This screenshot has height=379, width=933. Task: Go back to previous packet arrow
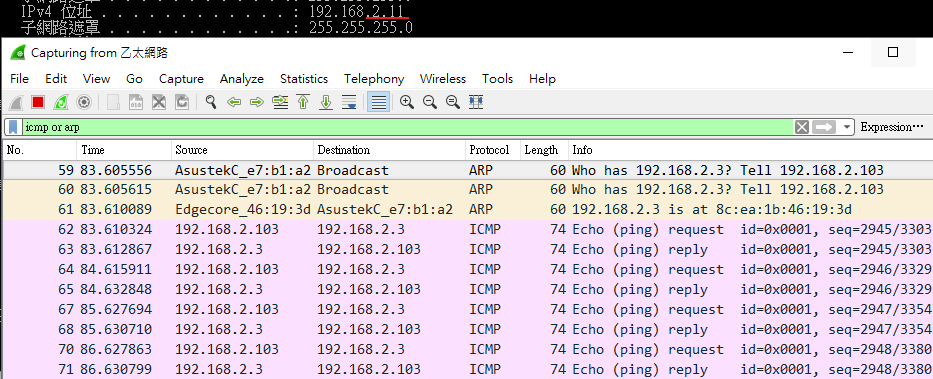(x=234, y=102)
